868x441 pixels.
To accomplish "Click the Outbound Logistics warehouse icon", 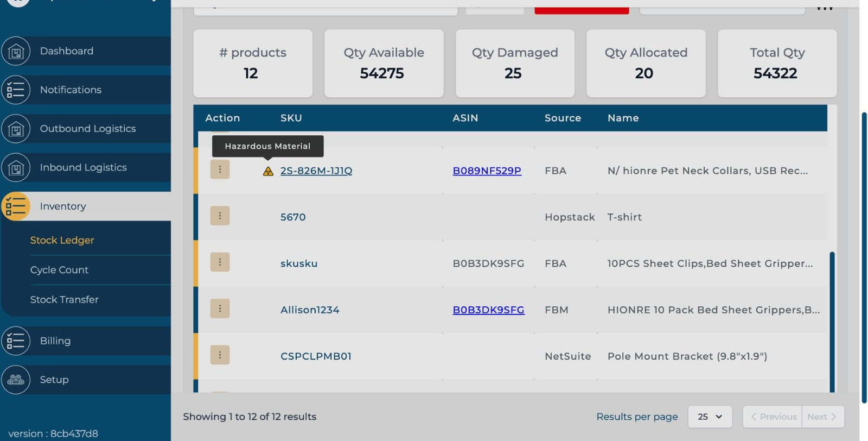I will [x=16, y=129].
